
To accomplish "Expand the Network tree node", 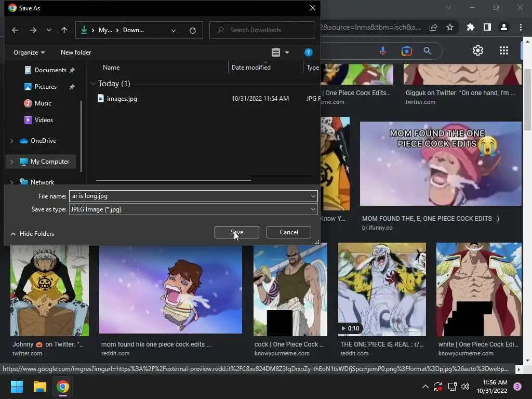I will (x=12, y=182).
